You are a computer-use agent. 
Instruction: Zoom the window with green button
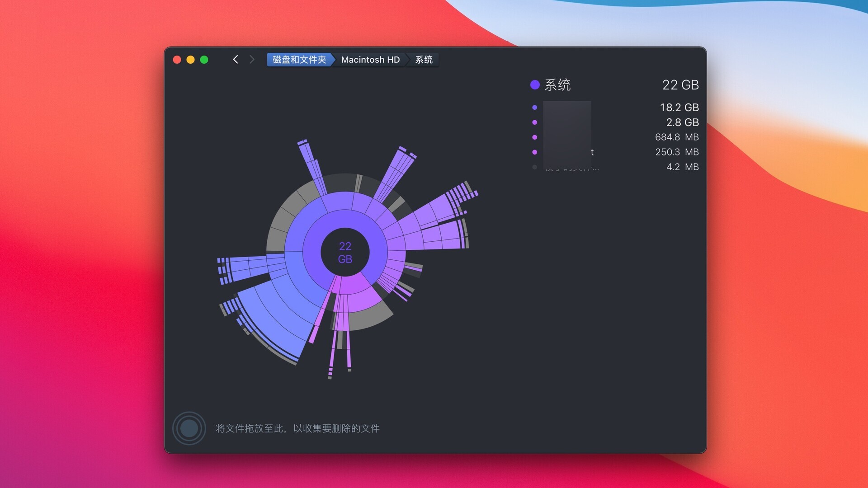pyautogui.click(x=204, y=60)
